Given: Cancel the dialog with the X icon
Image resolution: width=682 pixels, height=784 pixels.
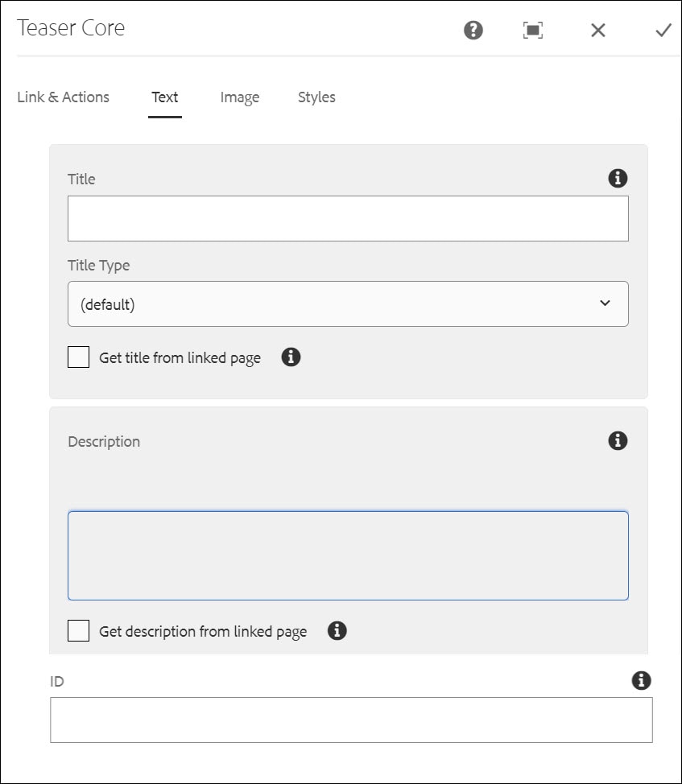Looking at the screenshot, I should (x=598, y=30).
